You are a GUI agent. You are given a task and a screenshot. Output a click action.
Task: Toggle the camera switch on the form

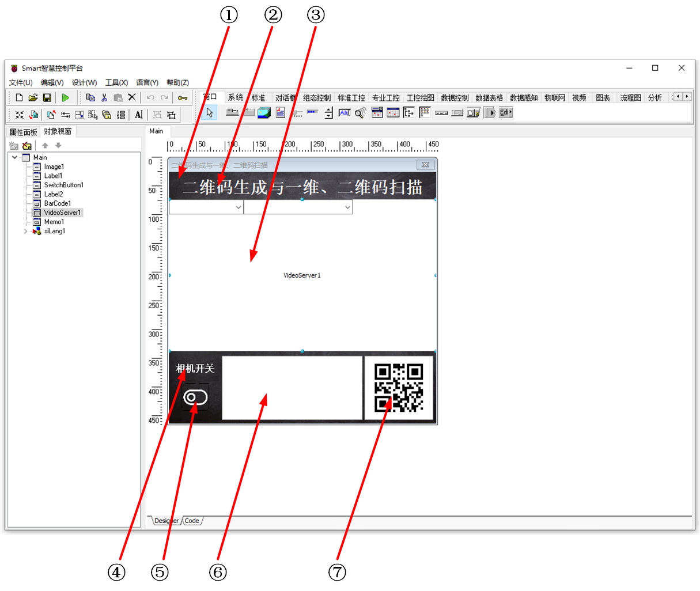point(195,397)
